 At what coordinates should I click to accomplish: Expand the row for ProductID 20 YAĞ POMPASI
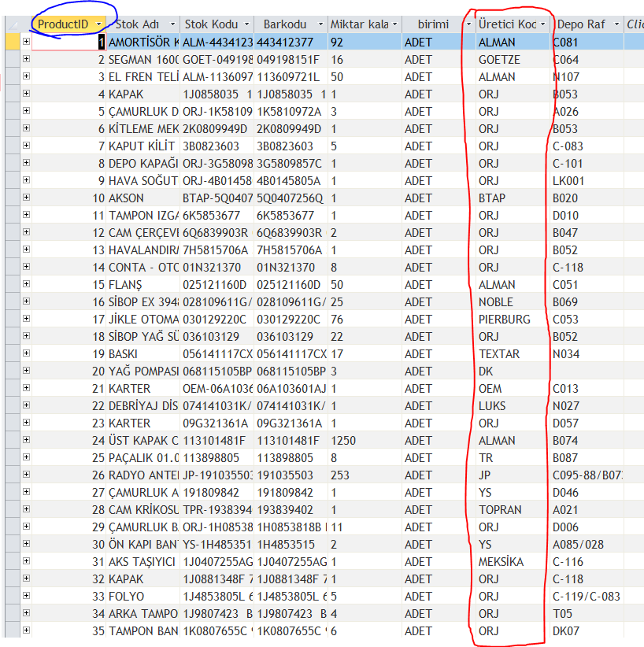point(27,371)
